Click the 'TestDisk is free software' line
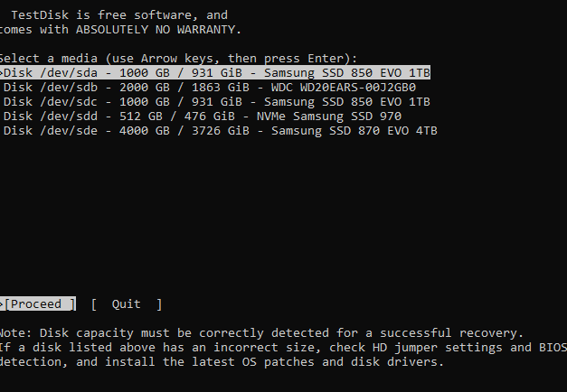567x392 pixels. point(118,14)
